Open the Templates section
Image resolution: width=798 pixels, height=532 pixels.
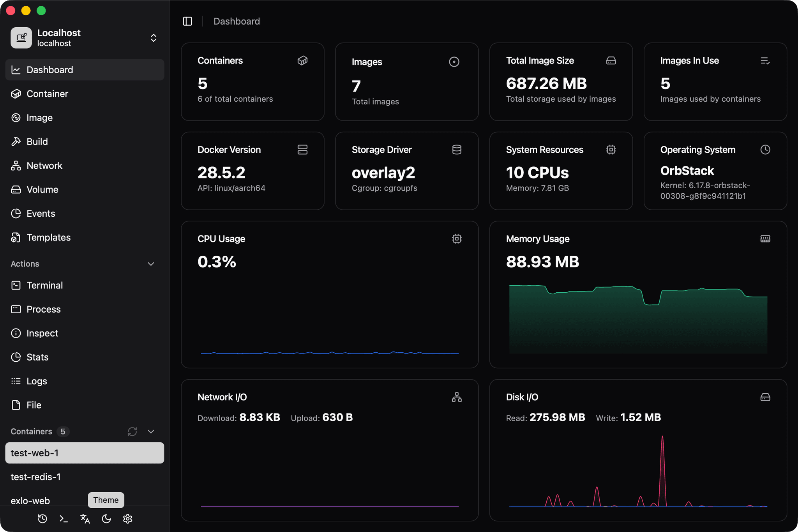pyautogui.click(x=48, y=237)
